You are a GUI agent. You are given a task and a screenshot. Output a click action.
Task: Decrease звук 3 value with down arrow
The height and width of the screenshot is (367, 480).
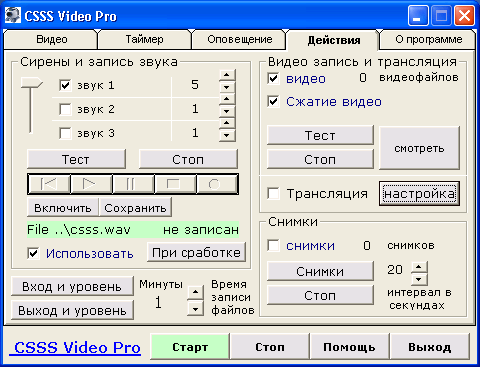227,135
